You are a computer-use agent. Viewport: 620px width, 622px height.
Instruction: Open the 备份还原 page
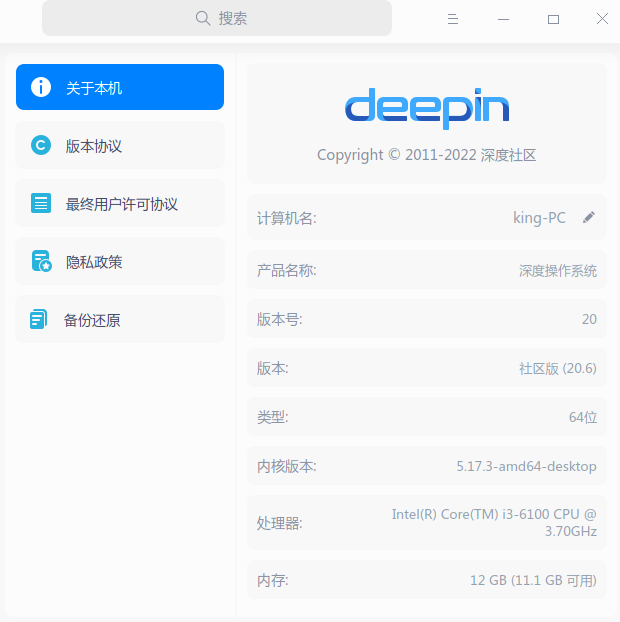point(120,319)
